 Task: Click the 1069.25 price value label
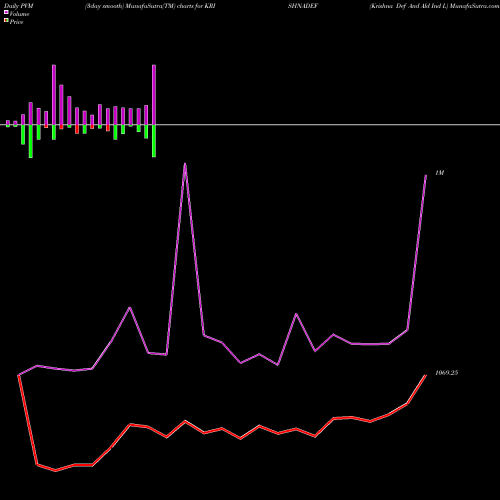(x=447, y=373)
